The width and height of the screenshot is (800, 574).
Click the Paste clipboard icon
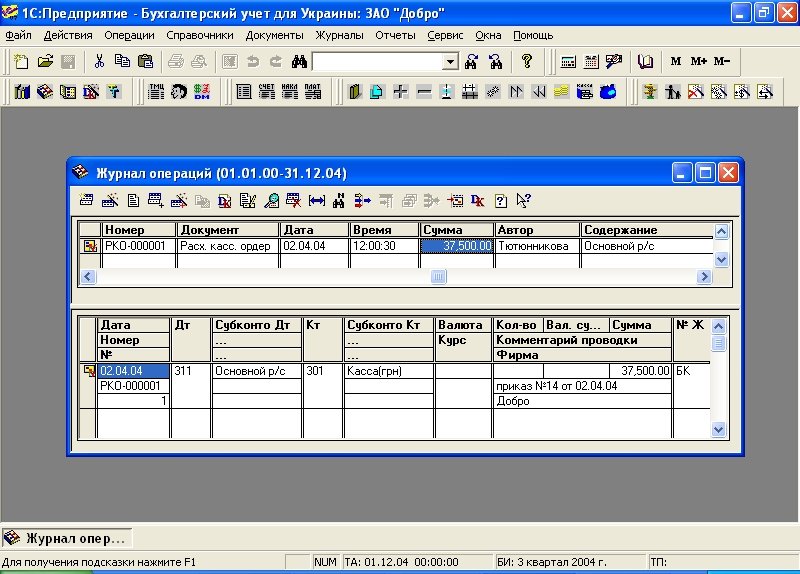pos(145,62)
